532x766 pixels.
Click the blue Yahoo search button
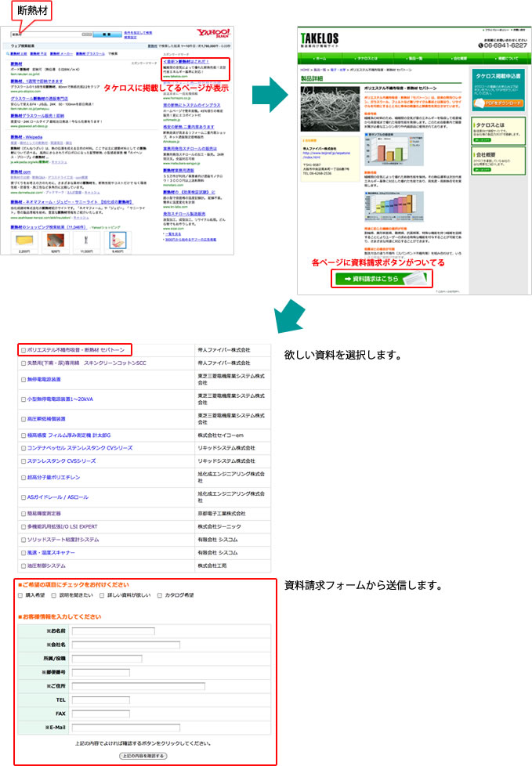coord(107,34)
